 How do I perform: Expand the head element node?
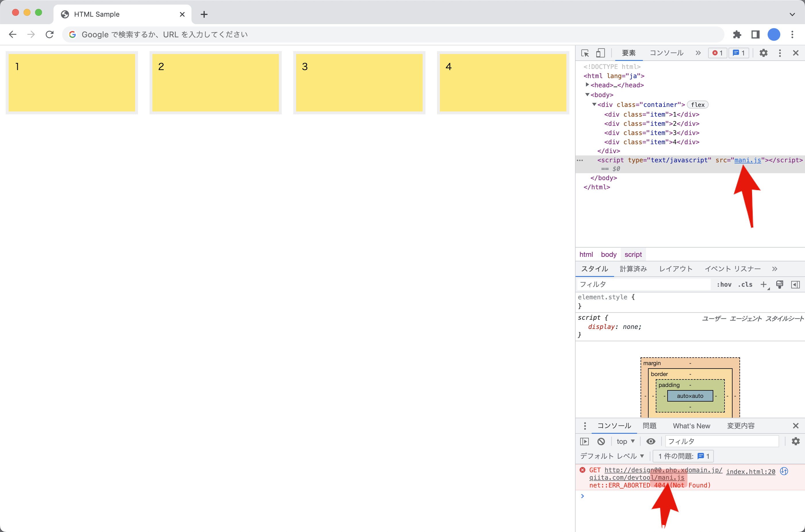[587, 85]
